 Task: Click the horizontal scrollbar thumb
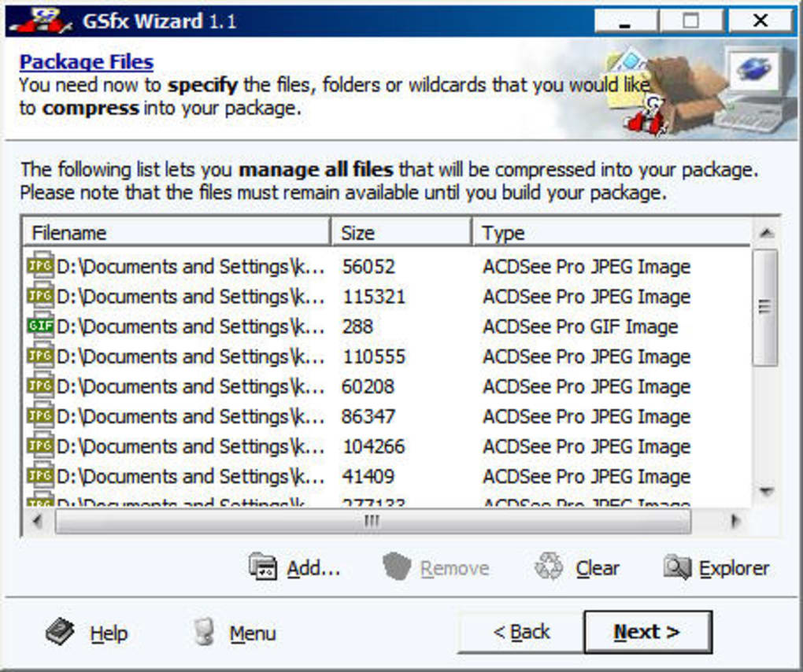tap(373, 522)
